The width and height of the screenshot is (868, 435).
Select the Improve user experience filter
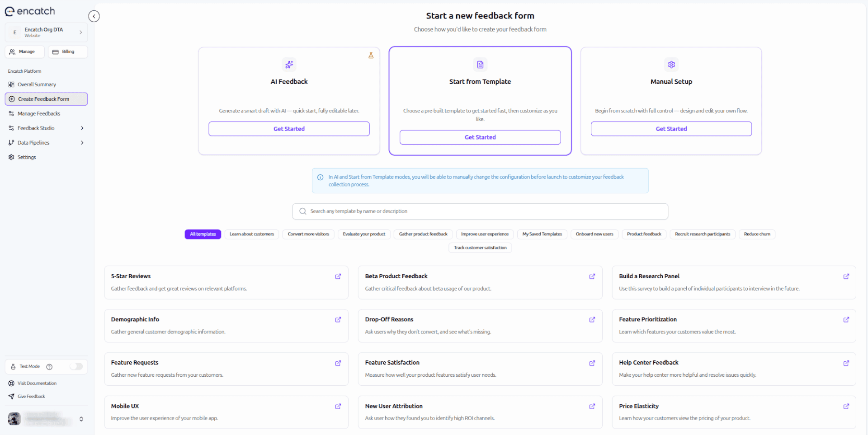(484, 234)
